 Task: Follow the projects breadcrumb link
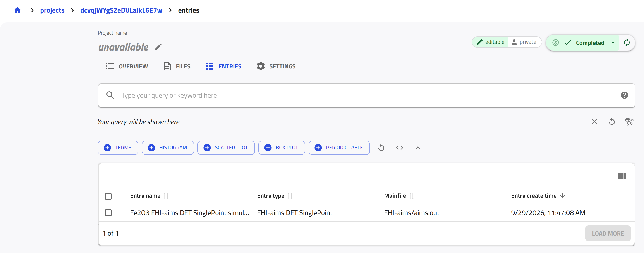point(52,10)
